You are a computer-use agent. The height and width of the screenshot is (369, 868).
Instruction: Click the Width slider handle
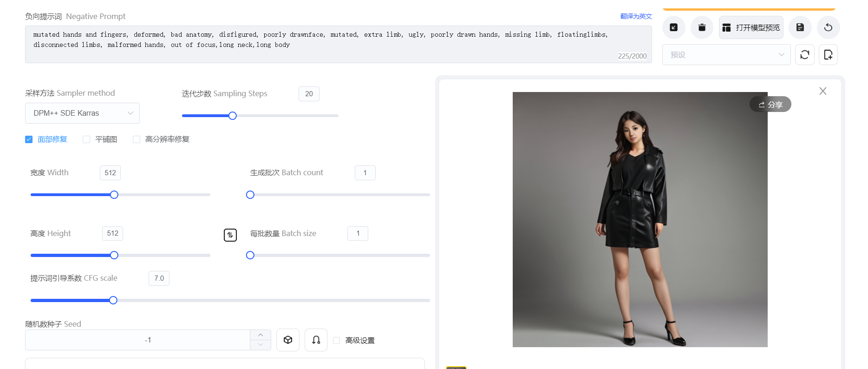pyautogui.click(x=114, y=195)
